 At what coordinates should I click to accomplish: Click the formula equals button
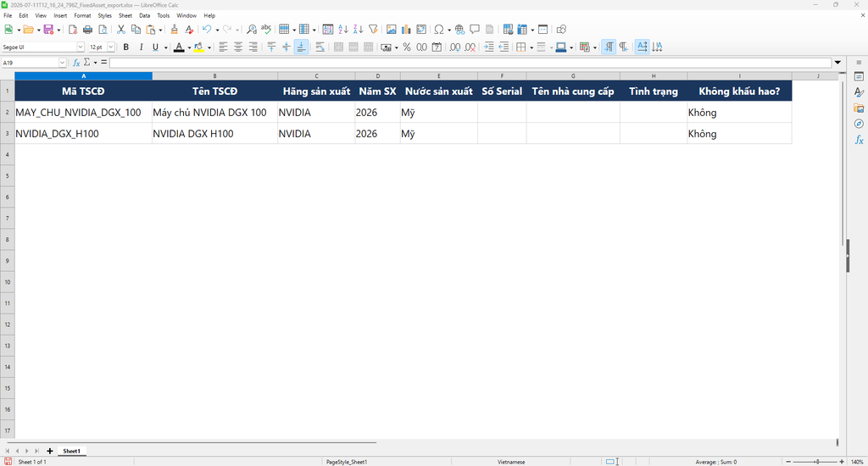[x=103, y=63]
